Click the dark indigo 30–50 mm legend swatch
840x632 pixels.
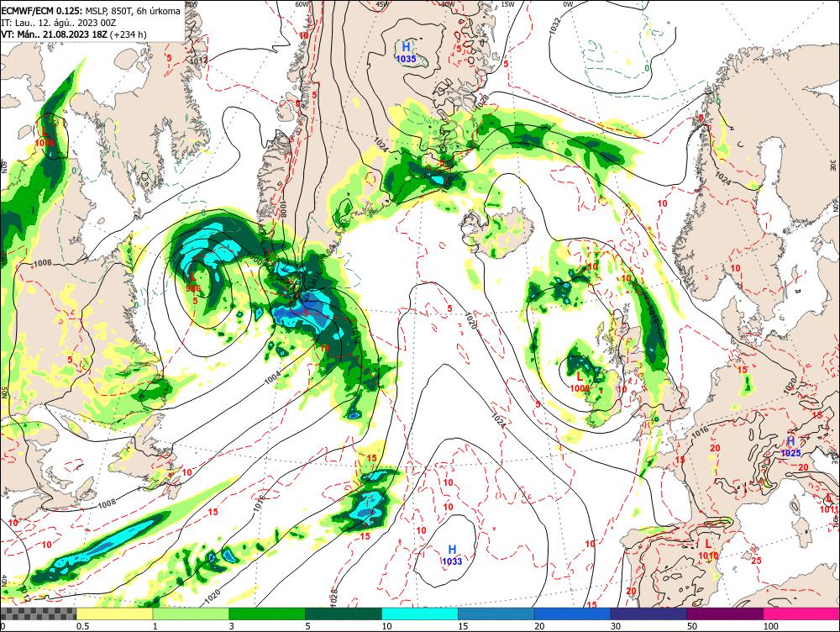[648, 614]
